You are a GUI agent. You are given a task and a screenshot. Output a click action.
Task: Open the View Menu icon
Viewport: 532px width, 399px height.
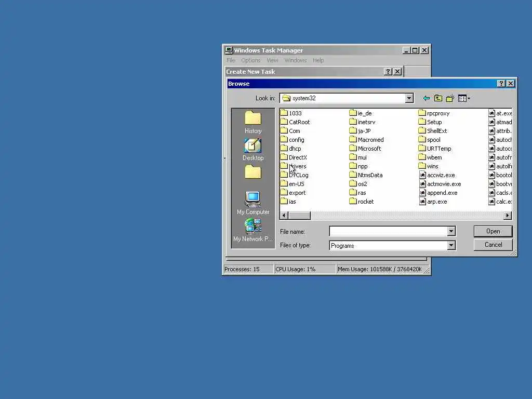464,98
